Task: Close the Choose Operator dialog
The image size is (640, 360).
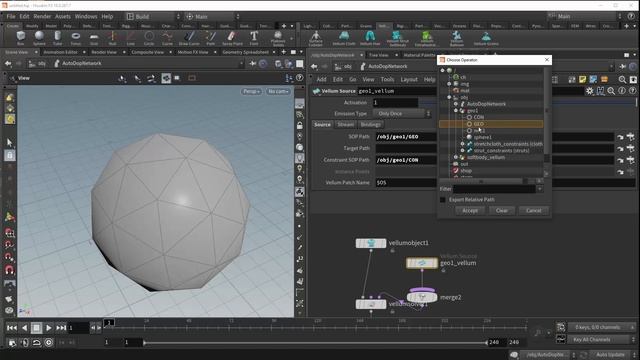Action: coord(547,60)
